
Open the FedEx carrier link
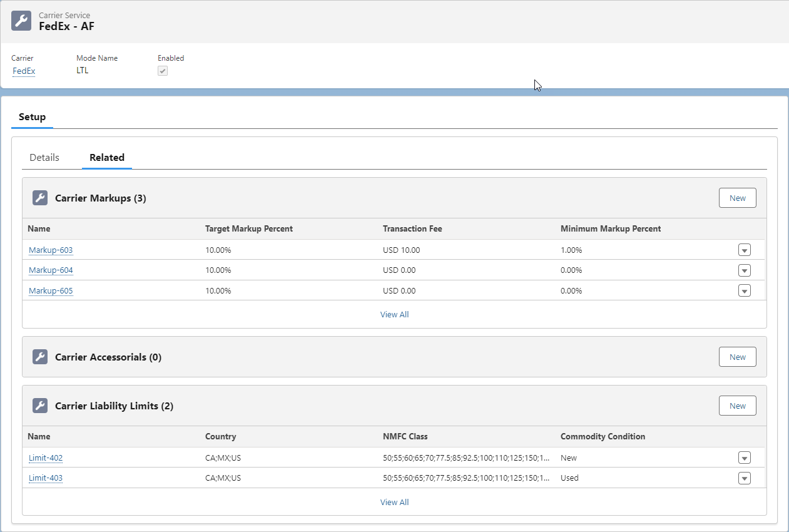coord(24,71)
